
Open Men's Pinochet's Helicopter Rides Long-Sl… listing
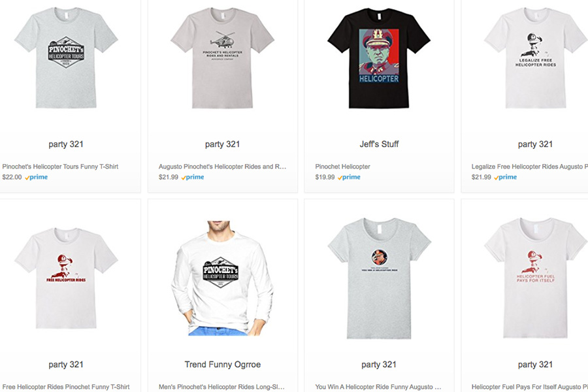pos(221,387)
